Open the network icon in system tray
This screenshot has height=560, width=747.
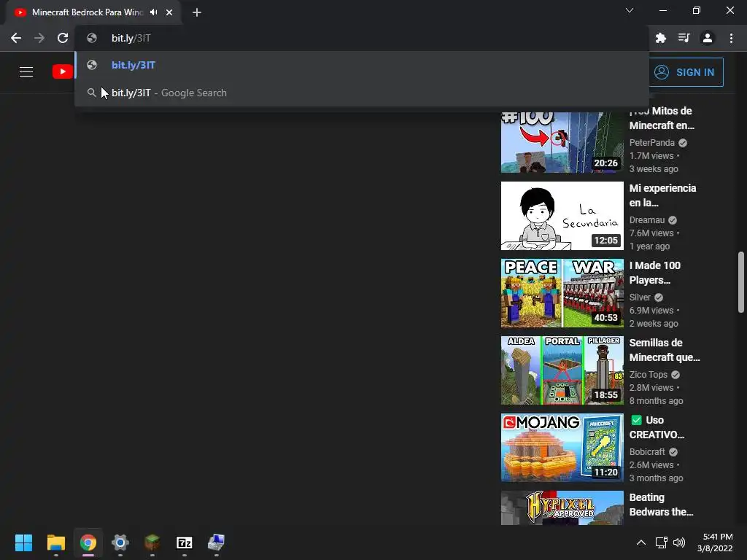(x=661, y=542)
